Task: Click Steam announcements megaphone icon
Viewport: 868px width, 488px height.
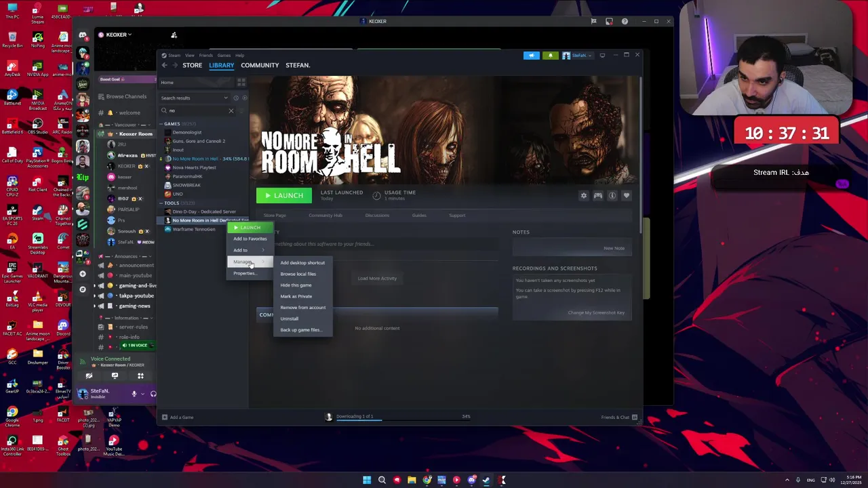Action: pos(532,55)
